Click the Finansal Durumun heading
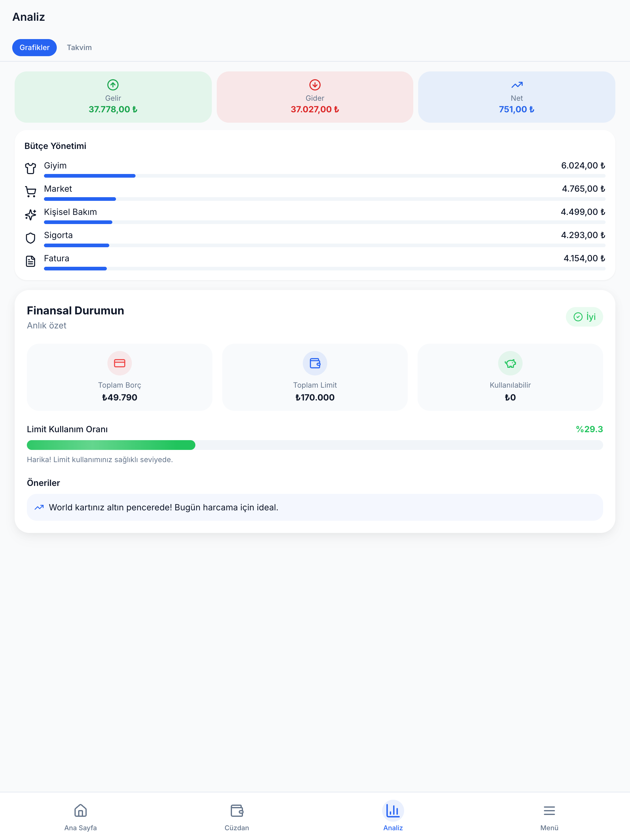The image size is (630, 840). pyautogui.click(x=76, y=311)
